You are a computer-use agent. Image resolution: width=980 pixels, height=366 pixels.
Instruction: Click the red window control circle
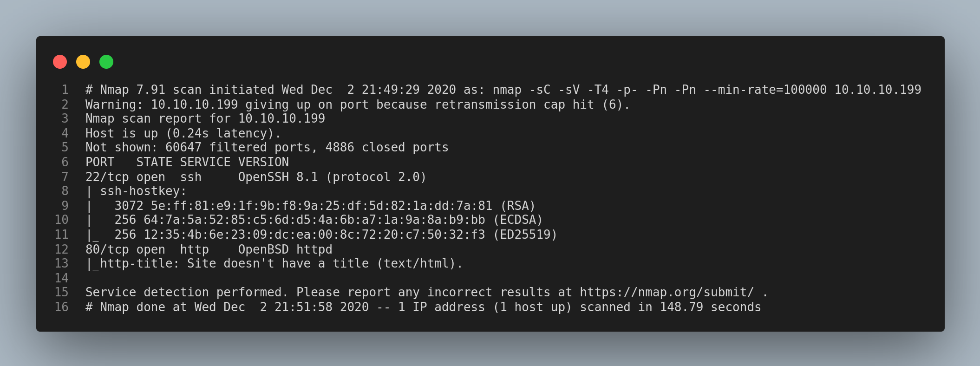click(59, 61)
